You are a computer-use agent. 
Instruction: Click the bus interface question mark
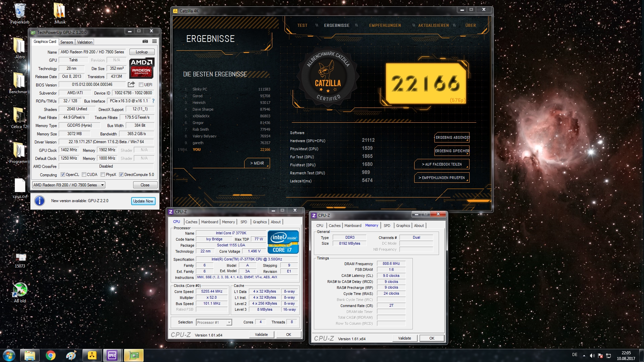[153, 101]
